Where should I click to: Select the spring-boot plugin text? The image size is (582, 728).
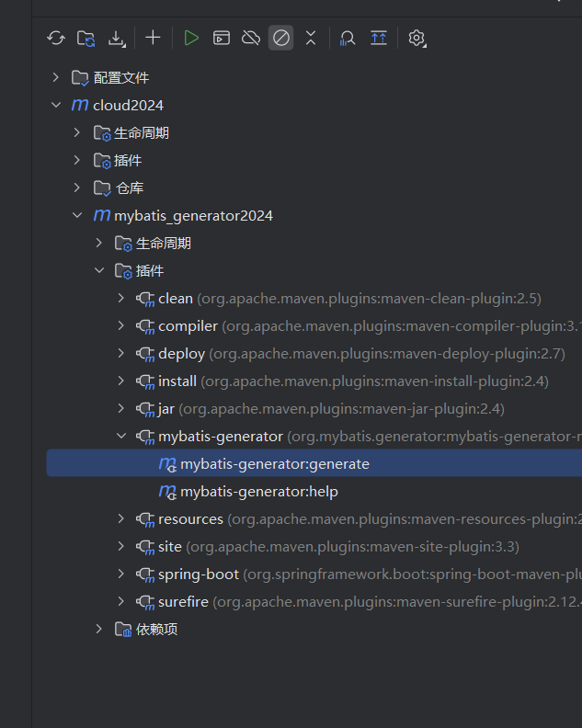[199, 574]
